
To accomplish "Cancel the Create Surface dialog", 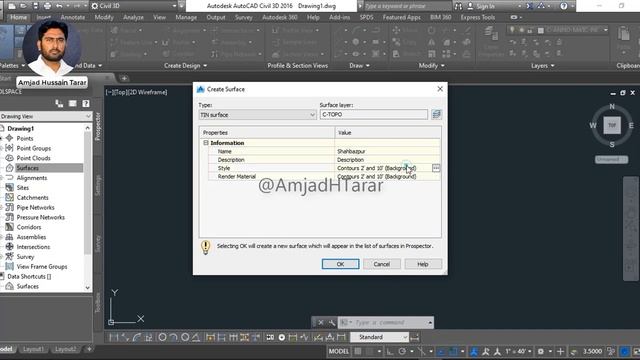I will 382,264.
